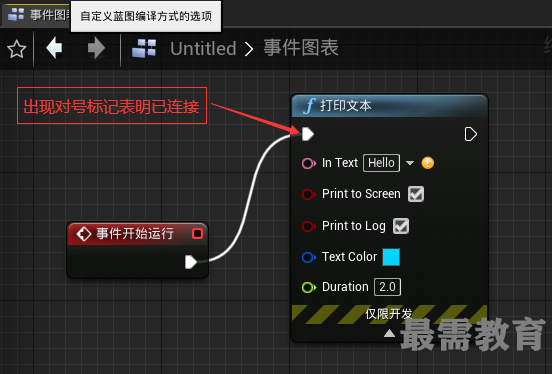Image resolution: width=552 pixels, height=374 pixels.
Task: Click the Text Color blue input pin
Action: [x=309, y=257]
